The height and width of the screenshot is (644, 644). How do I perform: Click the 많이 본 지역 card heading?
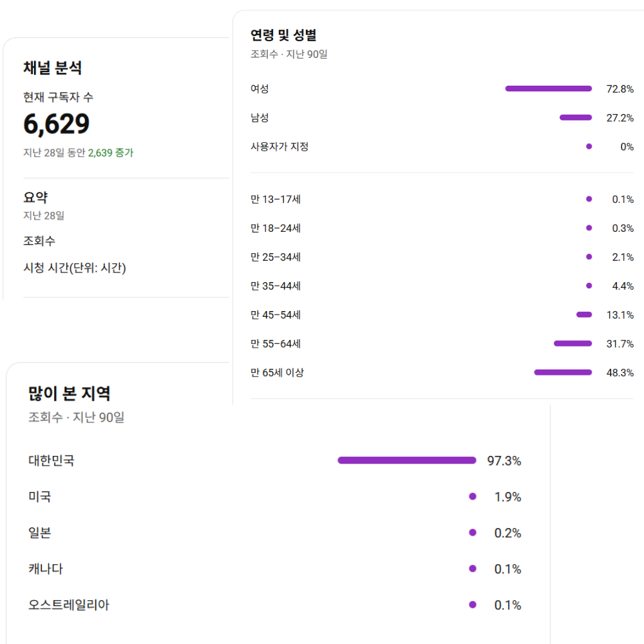69,393
